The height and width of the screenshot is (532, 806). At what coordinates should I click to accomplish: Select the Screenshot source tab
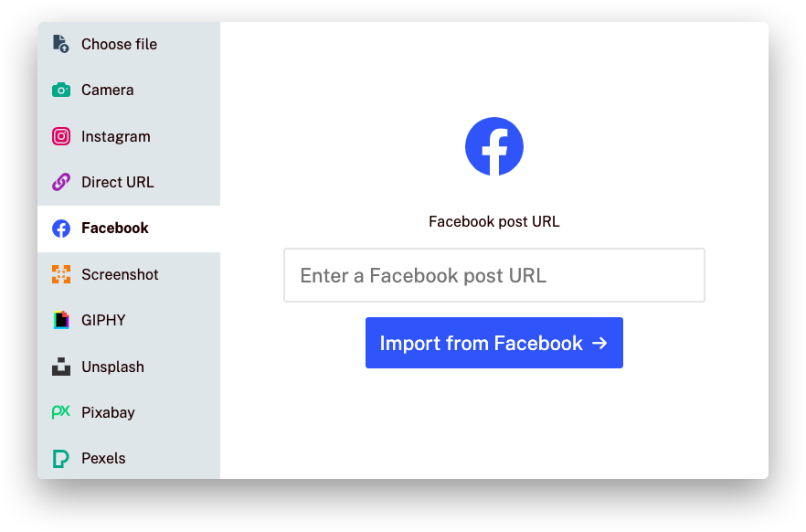(x=129, y=274)
